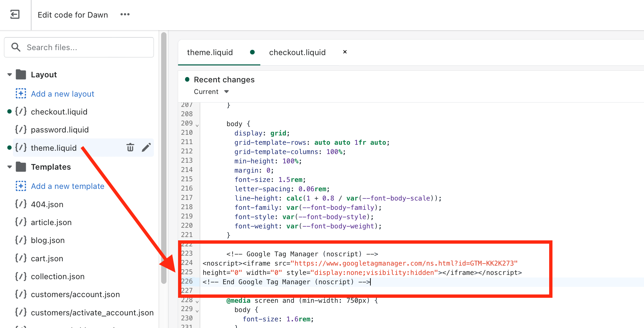
Task: Switch to the theme.liquid editor tab
Action: (x=210, y=52)
